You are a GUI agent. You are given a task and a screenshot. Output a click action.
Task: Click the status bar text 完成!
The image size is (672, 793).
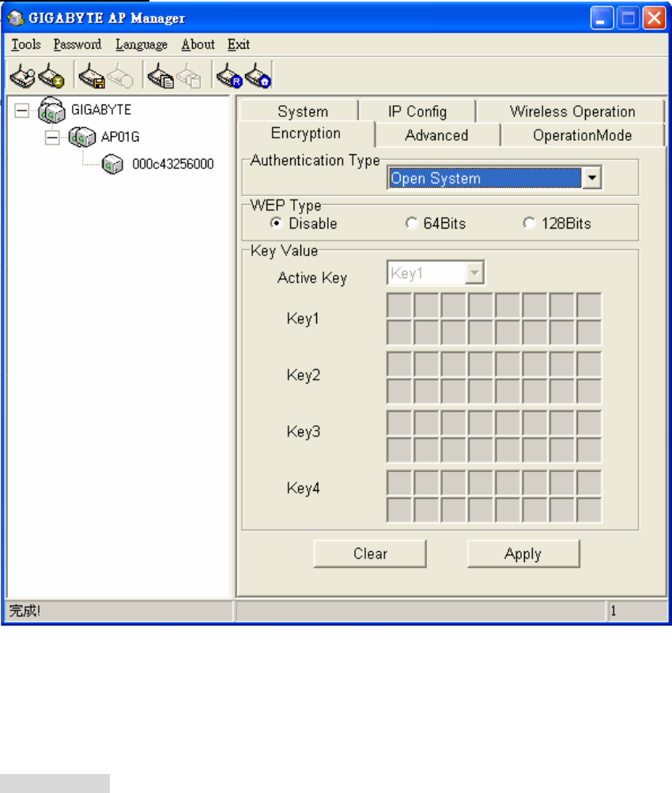[x=25, y=611]
